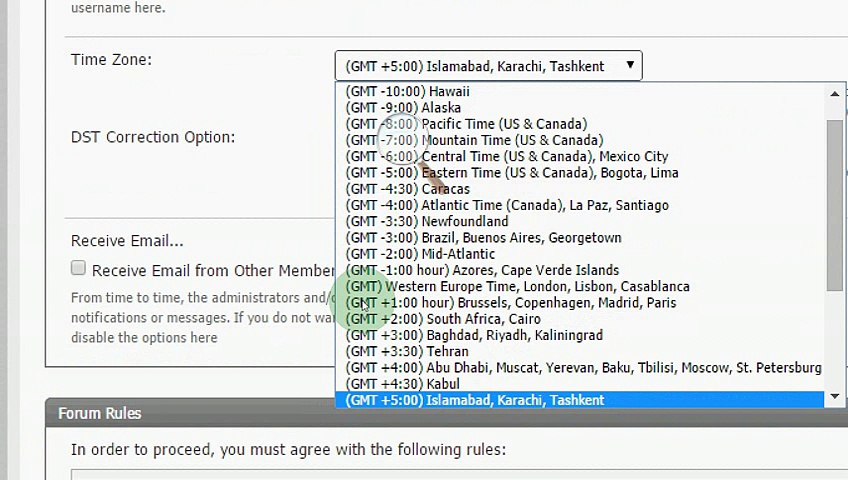
Task: Select (GMT +3:30) Tehran
Action: tap(406, 351)
